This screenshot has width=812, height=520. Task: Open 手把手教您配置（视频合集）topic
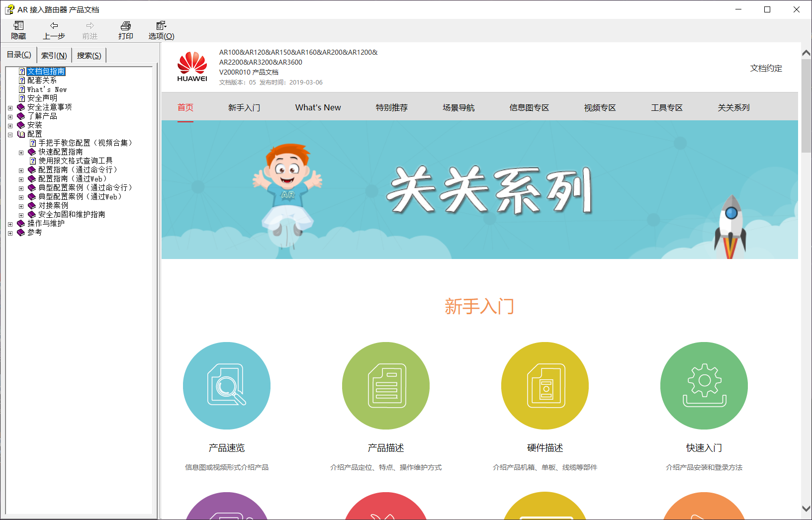pos(86,143)
